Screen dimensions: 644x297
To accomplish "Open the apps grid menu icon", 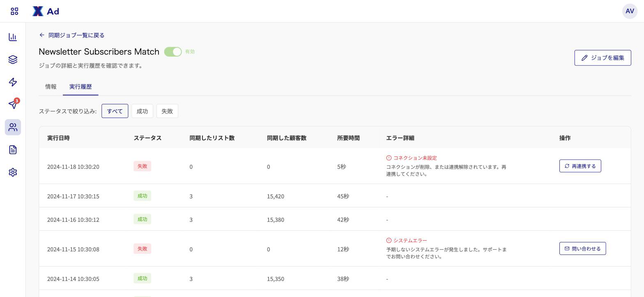I will (14, 11).
